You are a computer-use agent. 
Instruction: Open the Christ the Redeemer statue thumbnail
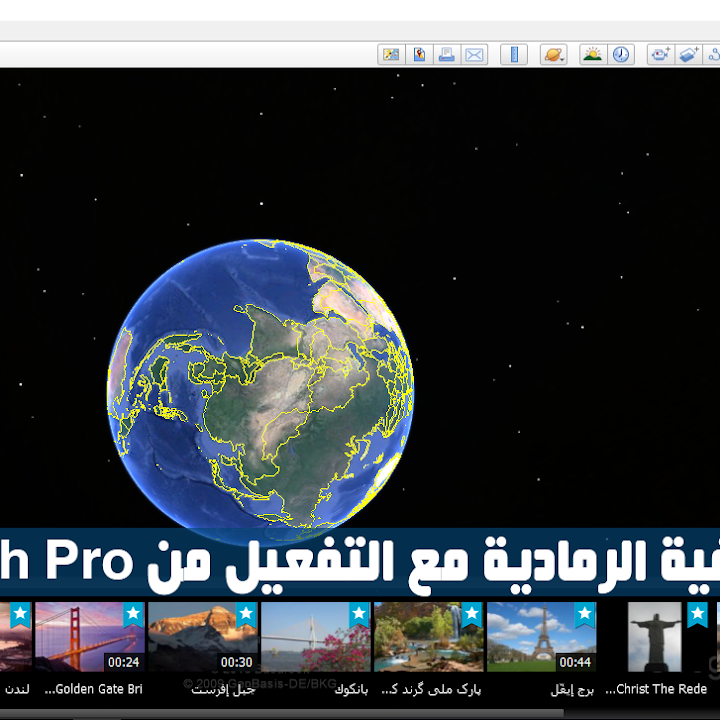[655, 637]
